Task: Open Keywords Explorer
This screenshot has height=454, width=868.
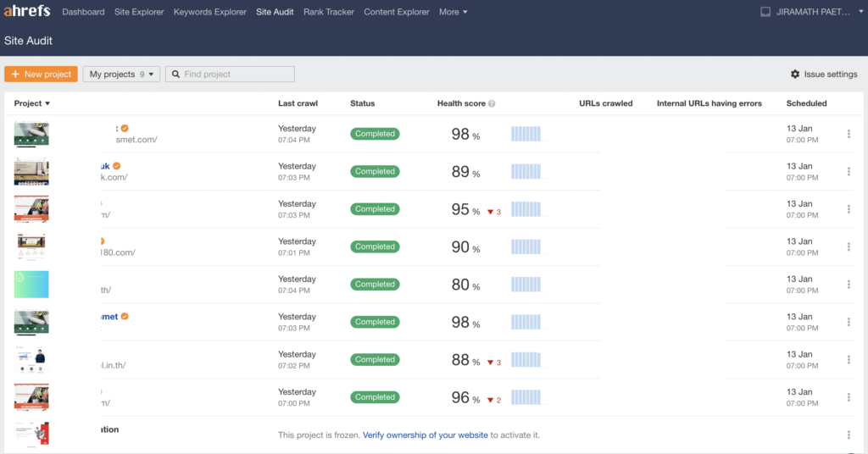Action: [x=210, y=12]
